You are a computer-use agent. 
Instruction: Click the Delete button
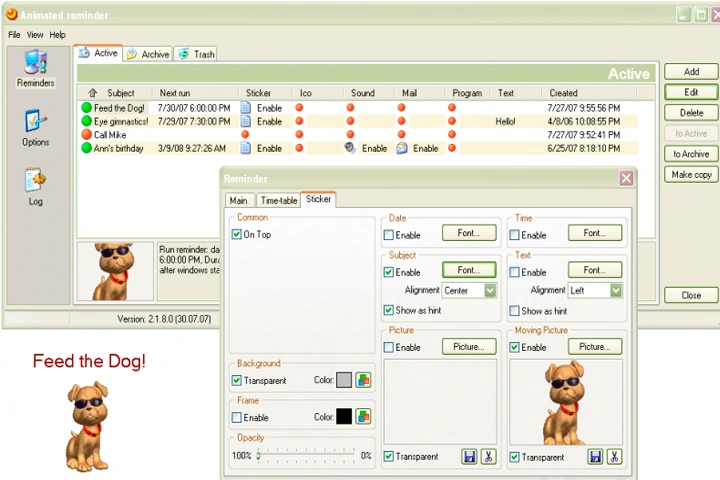pos(691,113)
